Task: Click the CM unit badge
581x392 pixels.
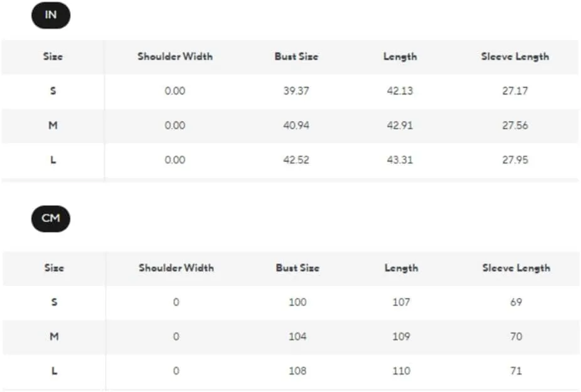Action: 51,219
